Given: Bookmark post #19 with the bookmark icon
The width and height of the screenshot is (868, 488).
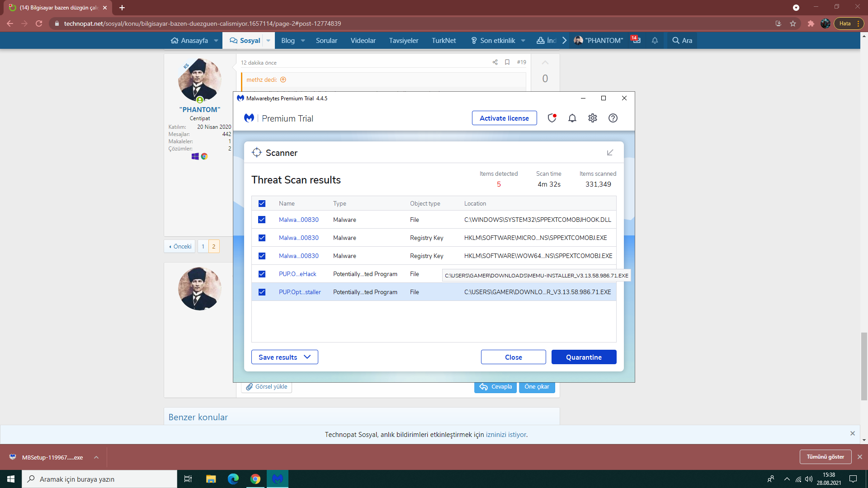Looking at the screenshot, I should point(507,62).
